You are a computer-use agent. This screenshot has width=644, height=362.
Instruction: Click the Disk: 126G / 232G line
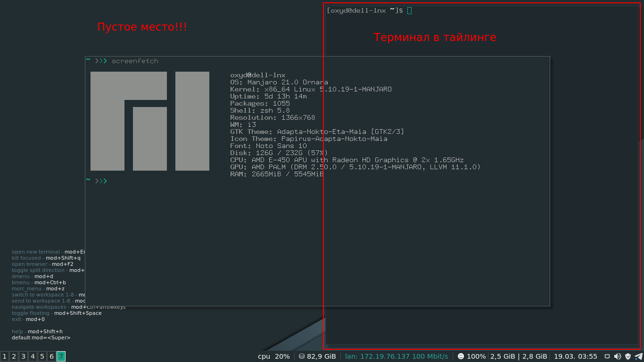tap(279, 153)
